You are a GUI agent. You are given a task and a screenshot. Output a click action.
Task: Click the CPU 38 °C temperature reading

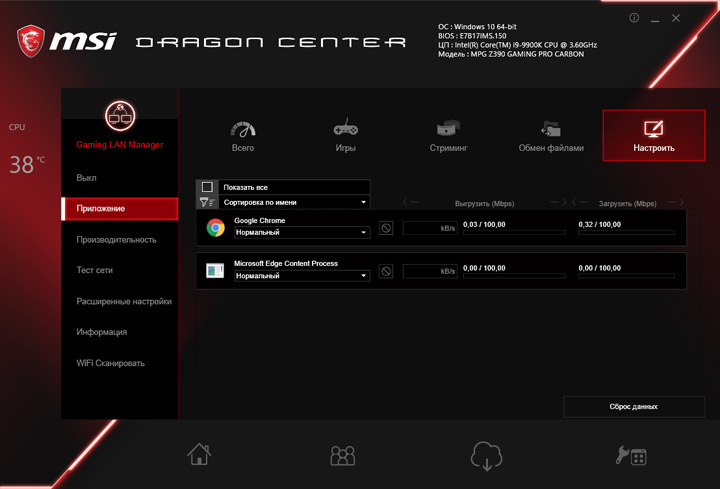coord(27,164)
